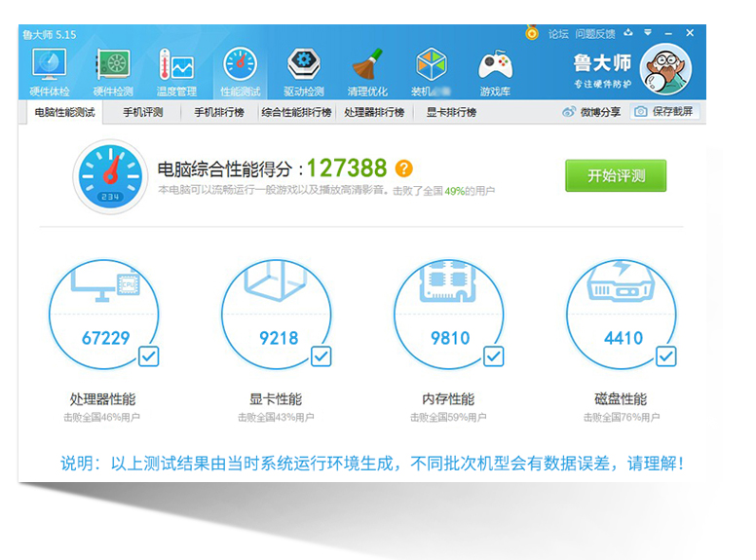Uncheck the 内存性能 test checkbox

pyautogui.click(x=494, y=356)
